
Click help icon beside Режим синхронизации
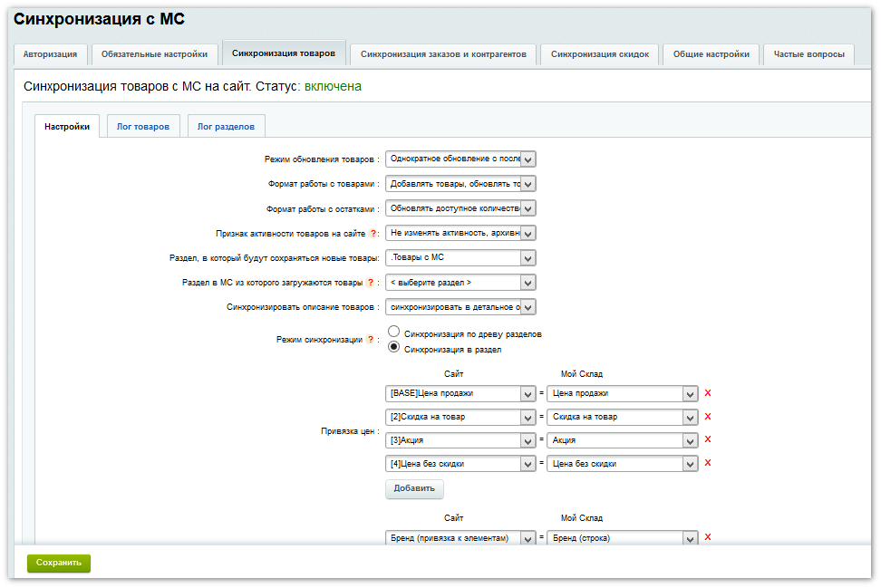point(370,340)
